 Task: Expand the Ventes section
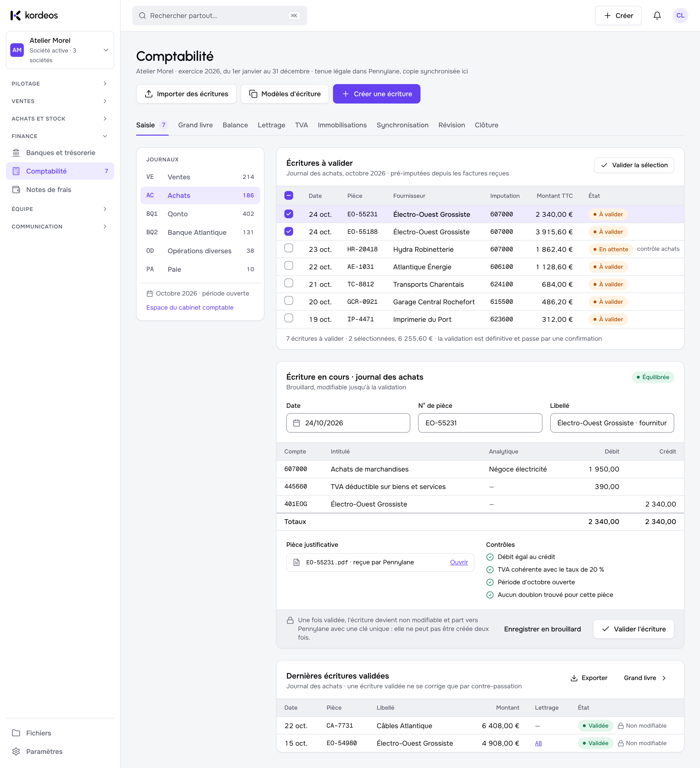coord(60,101)
